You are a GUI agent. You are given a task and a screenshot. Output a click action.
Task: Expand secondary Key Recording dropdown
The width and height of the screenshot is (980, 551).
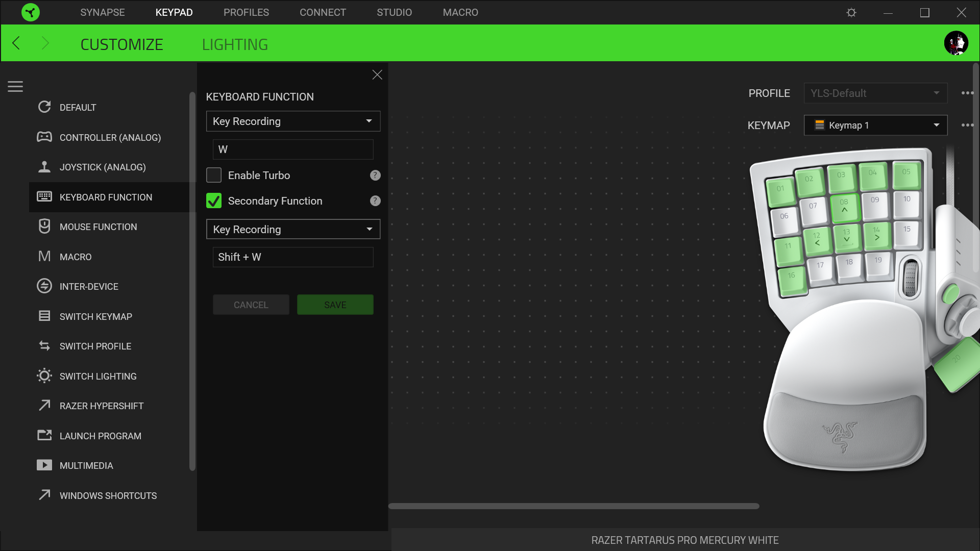pyautogui.click(x=293, y=229)
